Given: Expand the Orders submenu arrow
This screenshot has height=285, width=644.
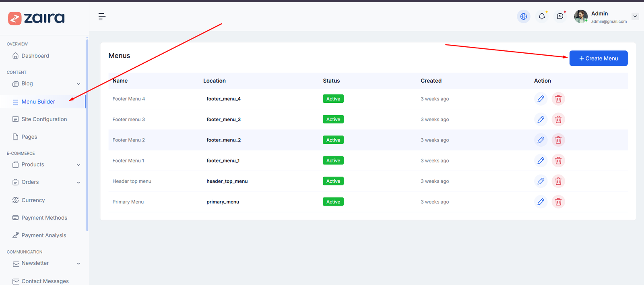Looking at the screenshot, I should (78, 182).
